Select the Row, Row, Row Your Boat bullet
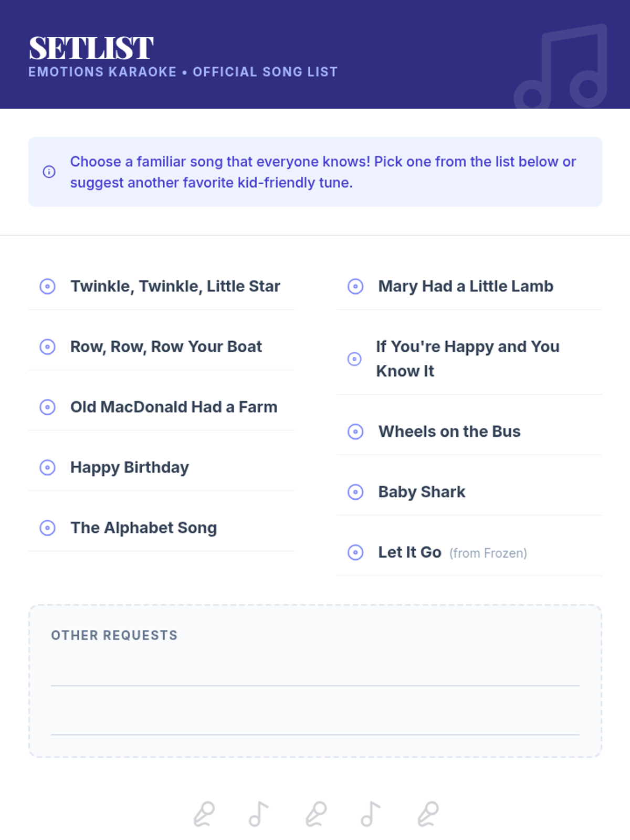This screenshot has width=630, height=840. click(x=48, y=346)
